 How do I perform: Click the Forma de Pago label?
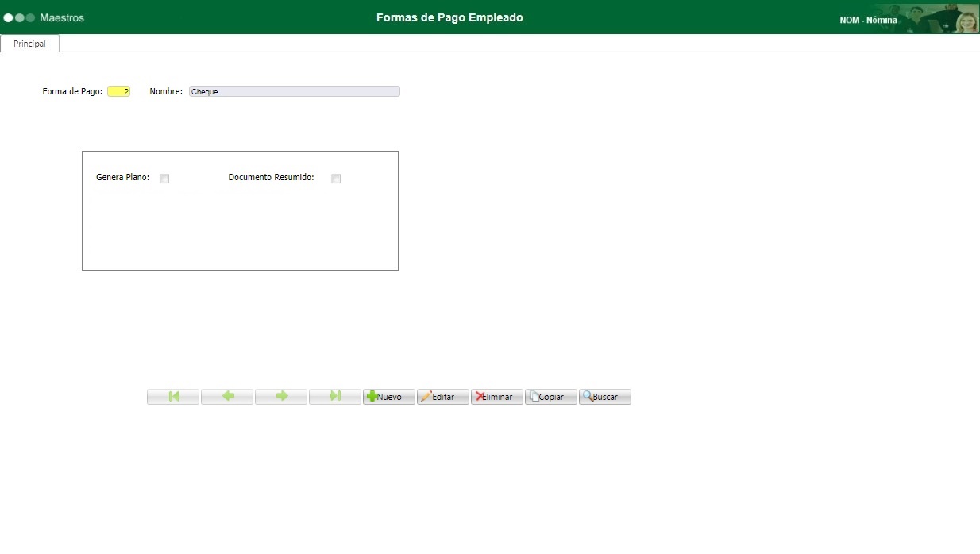coord(72,91)
